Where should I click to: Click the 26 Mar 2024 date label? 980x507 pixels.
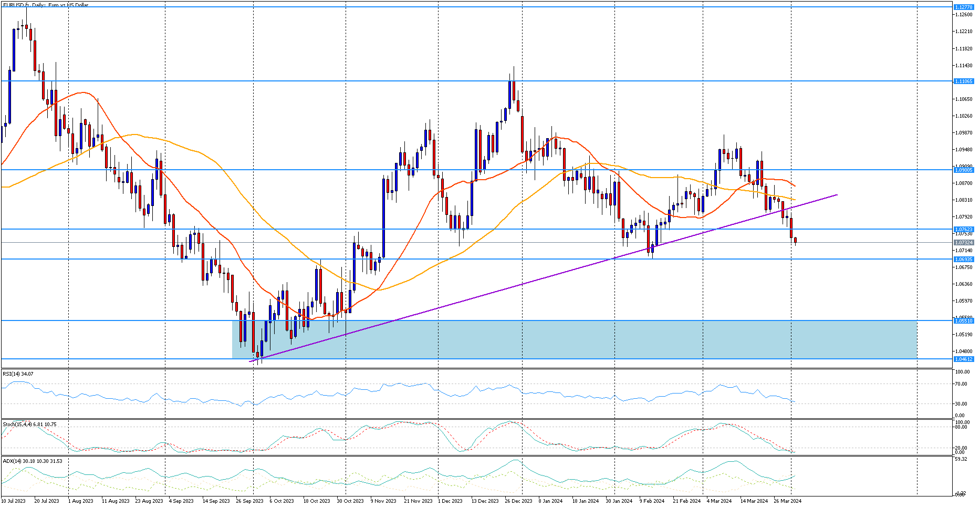tap(787, 501)
